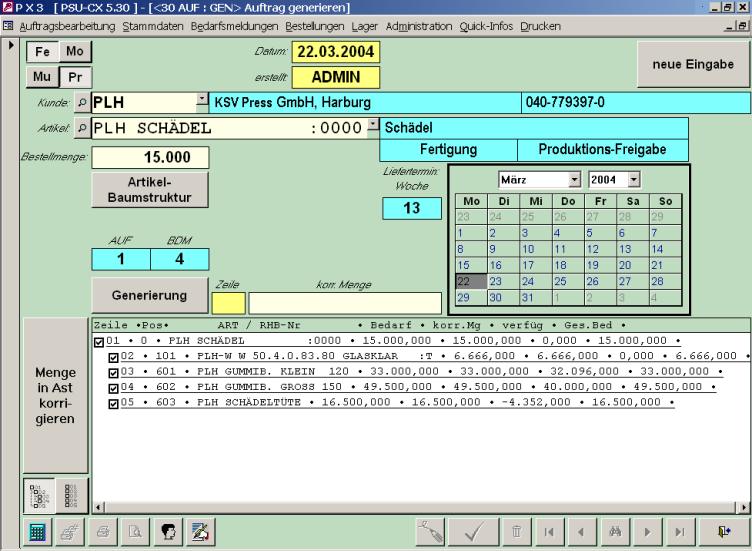Expand the Kunde PLH combo box

[203, 102]
